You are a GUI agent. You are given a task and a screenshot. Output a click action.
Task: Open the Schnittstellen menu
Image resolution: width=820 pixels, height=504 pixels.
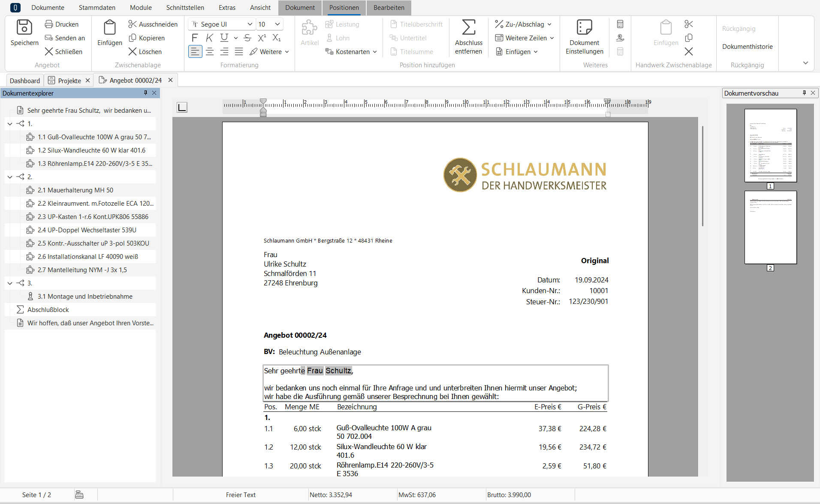point(185,8)
